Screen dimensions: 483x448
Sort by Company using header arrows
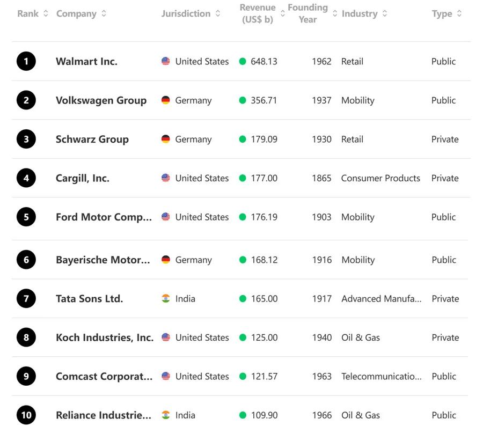(104, 13)
